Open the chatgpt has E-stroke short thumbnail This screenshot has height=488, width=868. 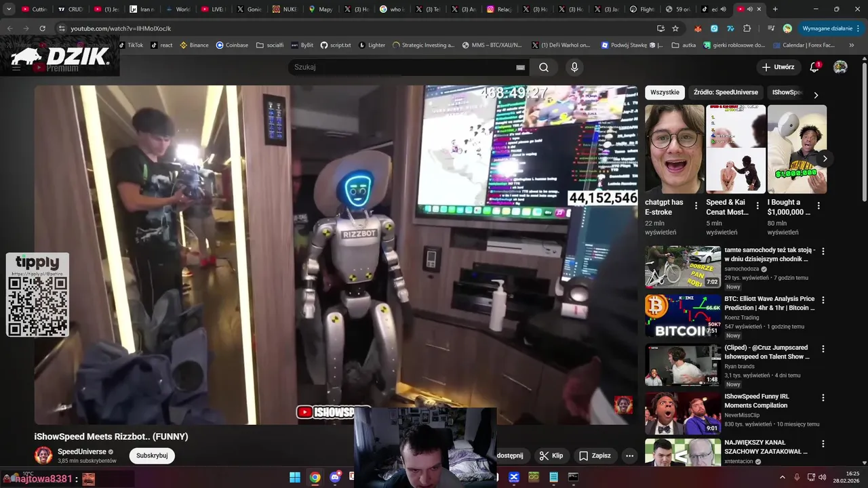(675, 149)
